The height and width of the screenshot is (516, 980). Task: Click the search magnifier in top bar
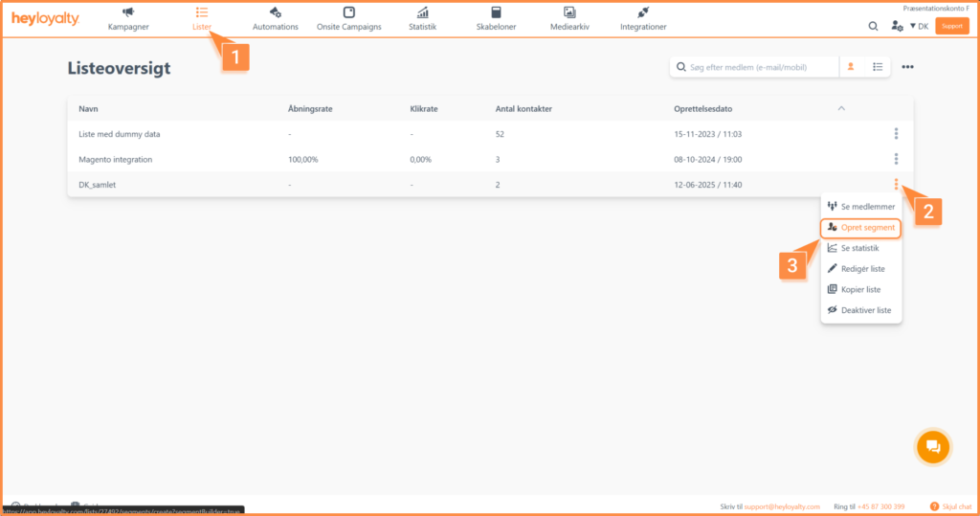[x=873, y=26]
